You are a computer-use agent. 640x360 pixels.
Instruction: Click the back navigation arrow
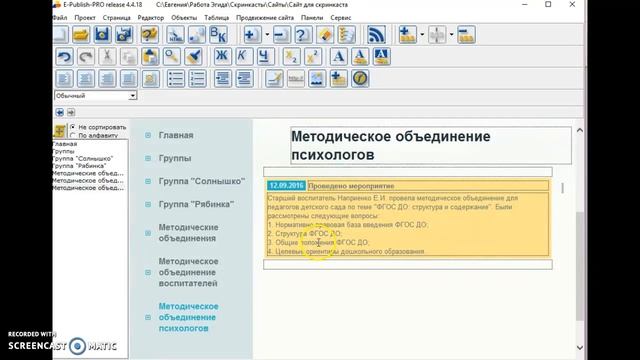pyautogui.click(x=60, y=112)
